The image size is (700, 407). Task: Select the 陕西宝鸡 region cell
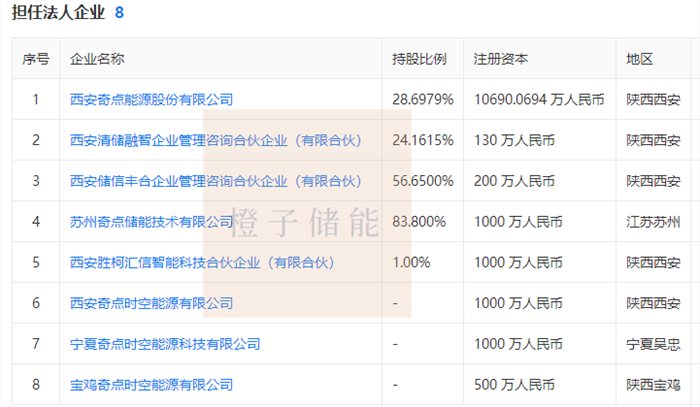(653, 385)
